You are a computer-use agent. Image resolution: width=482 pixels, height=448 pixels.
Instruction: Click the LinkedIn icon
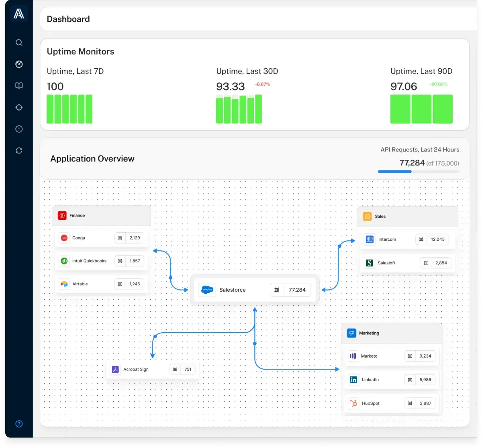coord(353,380)
